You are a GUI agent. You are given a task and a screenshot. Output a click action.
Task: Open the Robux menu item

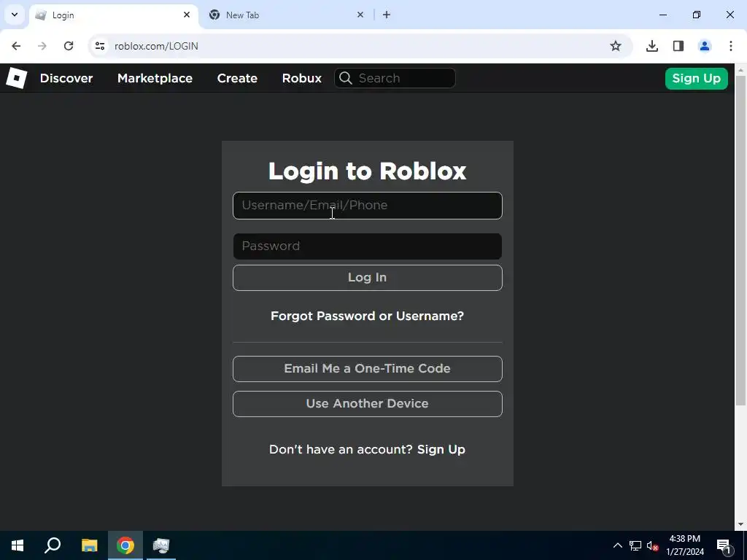301,78
